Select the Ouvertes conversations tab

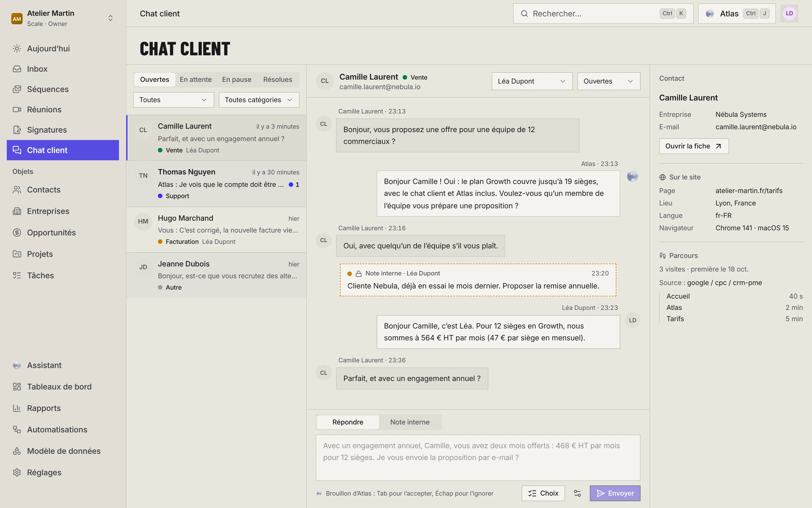[155, 80]
